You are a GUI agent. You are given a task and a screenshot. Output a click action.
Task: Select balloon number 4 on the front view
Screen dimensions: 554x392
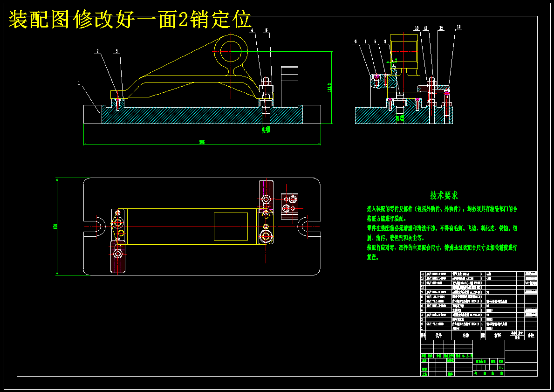point(252,30)
